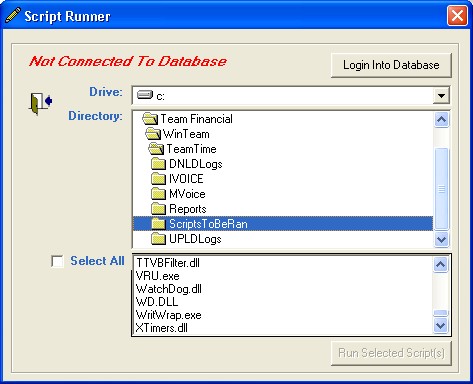Click Not Connected To Database status text
The image size is (473, 384).
pyautogui.click(x=128, y=61)
